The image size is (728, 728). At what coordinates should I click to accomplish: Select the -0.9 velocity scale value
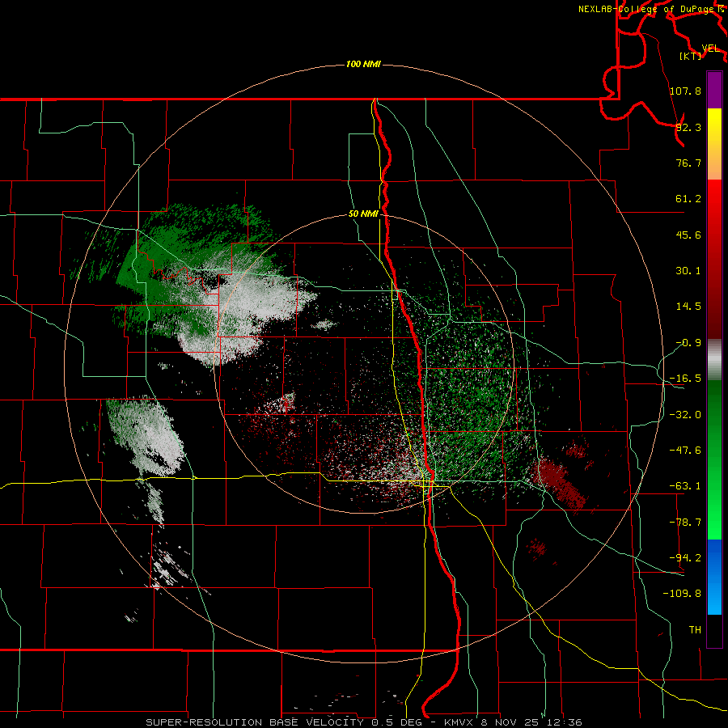pos(688,343)
